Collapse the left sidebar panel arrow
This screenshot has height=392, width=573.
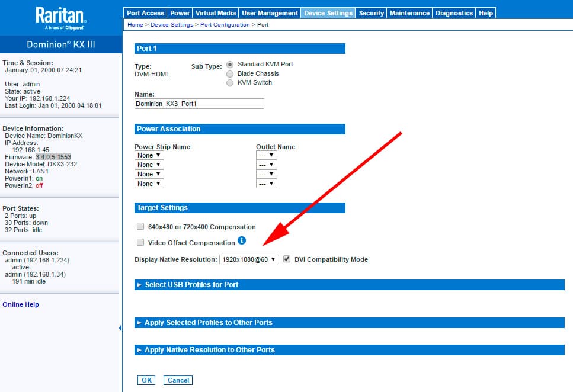(x=120, y=328)
